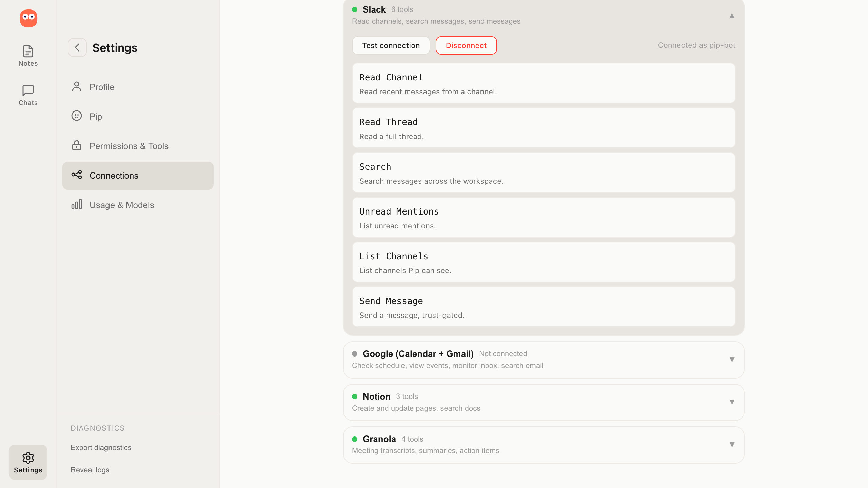Open the Pip settings page
Image resolution: width=868 pixels, height=488 pixels.
click(x=138, y=117)
